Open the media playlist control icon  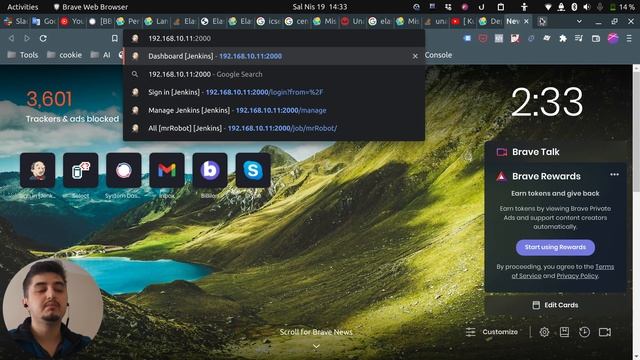pyautogui.click(x=579, y=38)
